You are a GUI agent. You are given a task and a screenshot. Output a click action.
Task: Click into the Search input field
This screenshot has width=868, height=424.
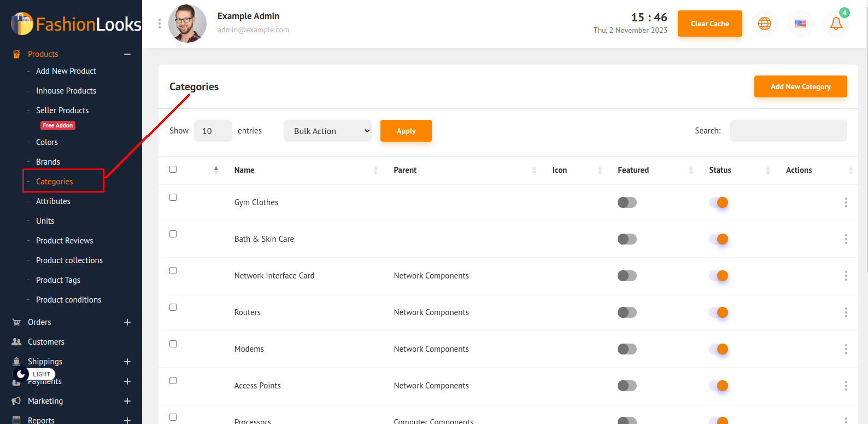click(788, 131)
